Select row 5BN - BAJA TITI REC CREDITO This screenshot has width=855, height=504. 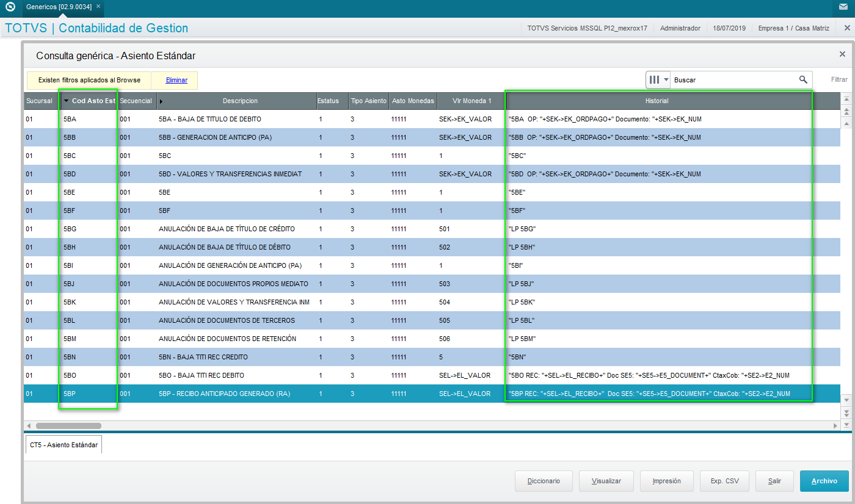[x=432, y=357]
